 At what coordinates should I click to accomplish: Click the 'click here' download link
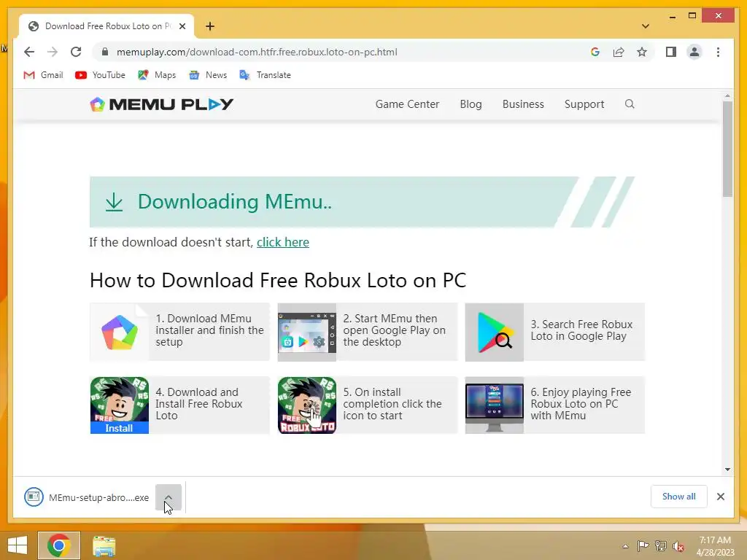pos(283,242)
